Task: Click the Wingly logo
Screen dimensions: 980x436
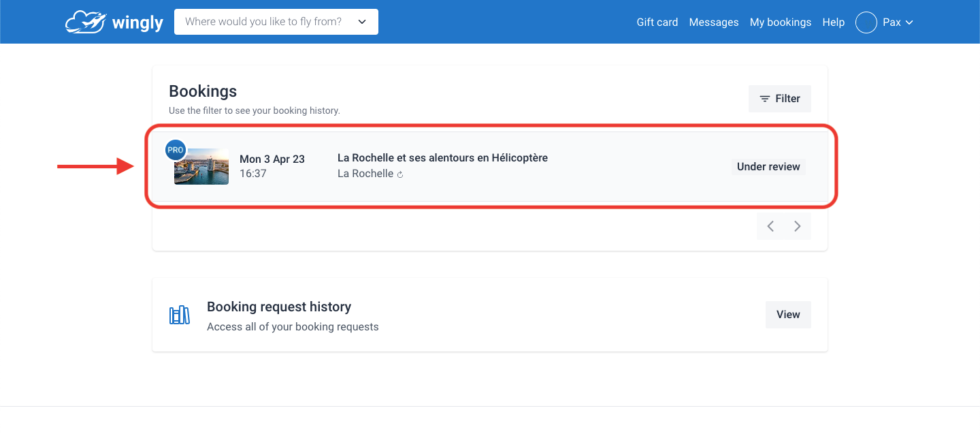Action: [x=114, y=22]
